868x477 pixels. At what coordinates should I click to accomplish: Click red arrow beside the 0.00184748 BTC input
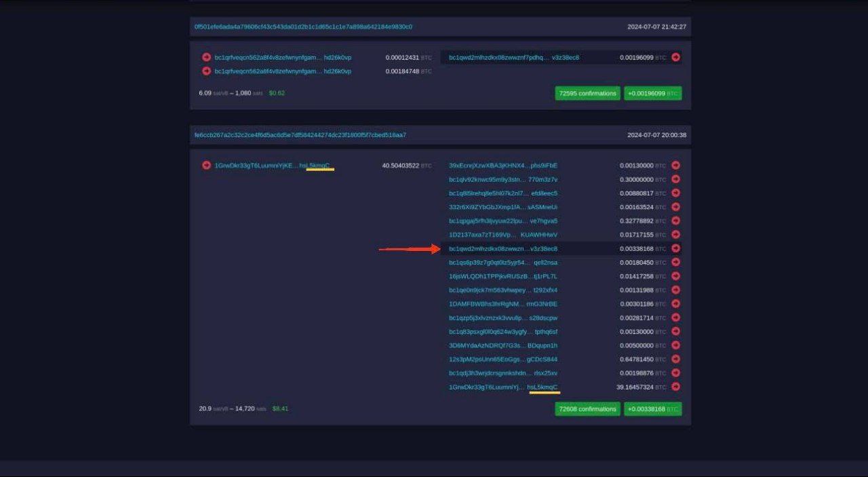click(x=206, y=71)
